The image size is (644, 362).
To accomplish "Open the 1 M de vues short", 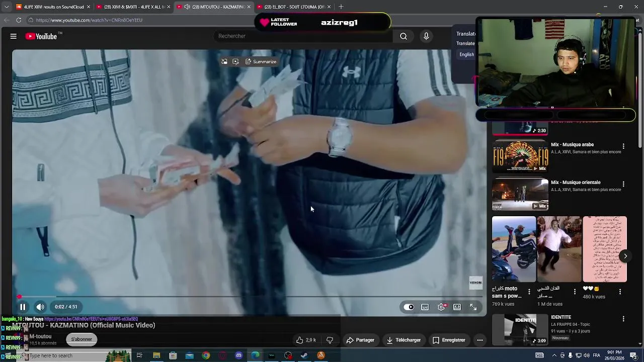I will (559, 249).
